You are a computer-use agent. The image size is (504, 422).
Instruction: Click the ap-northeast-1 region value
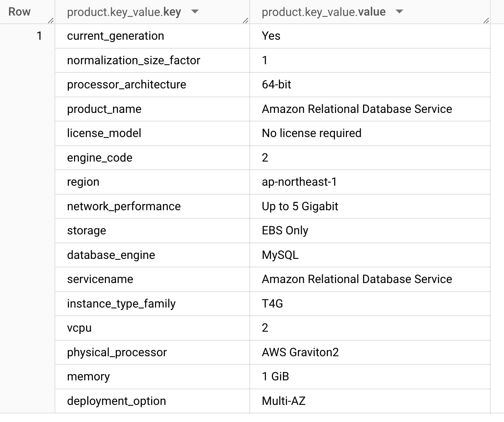pos(299,182)
